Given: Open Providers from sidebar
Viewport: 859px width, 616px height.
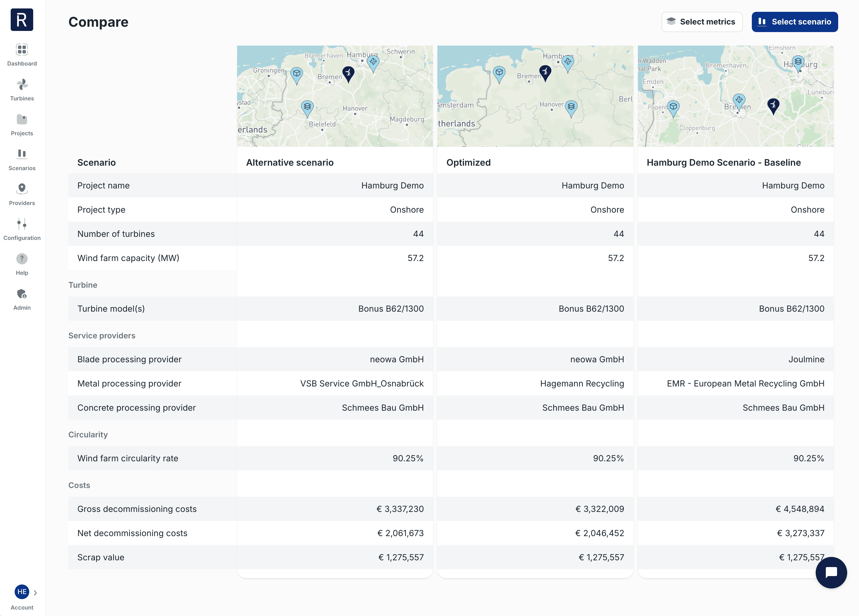Looking at the screenshot, I should tap(22, 189).
